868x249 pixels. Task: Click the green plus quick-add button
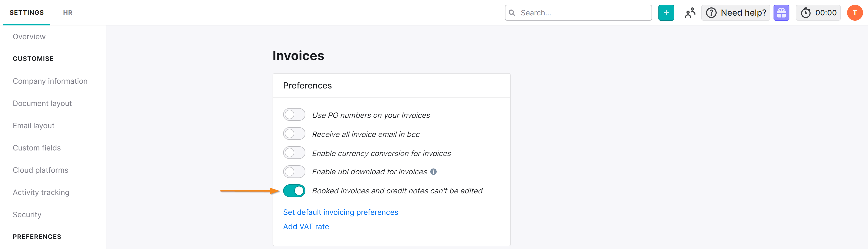666,13
